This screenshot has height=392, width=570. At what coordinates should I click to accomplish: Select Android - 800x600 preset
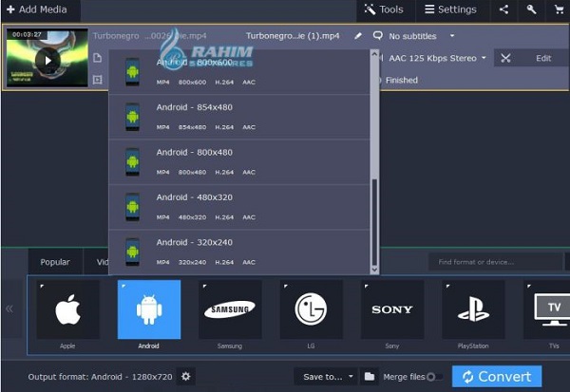(x=239, y=72)
